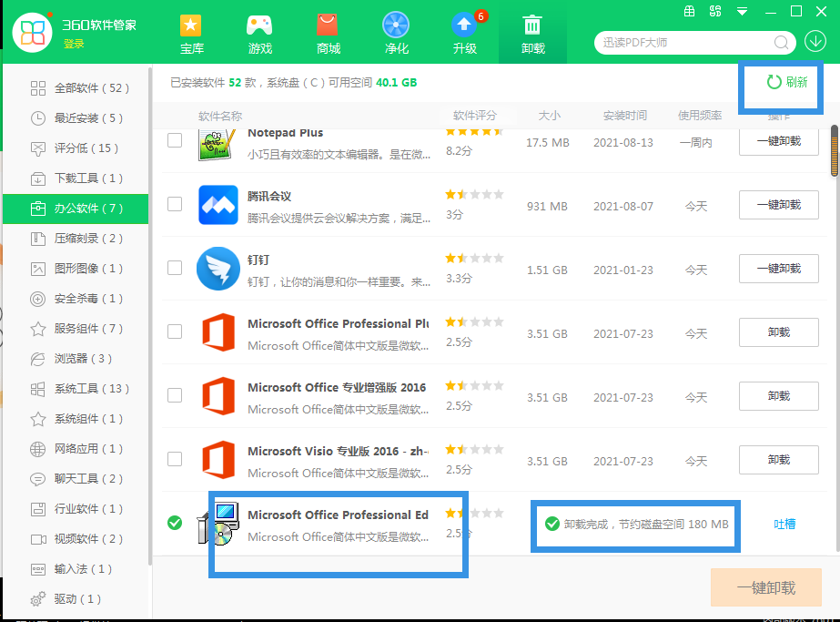Click the magnifier search icon
The image size is (840, 622).
click(x=781, y=43)
